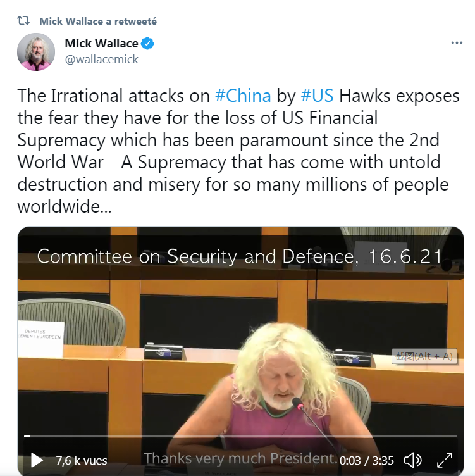Open the @wallacemick handle
The width and height of the screenshot is (475, 476).
102,59
